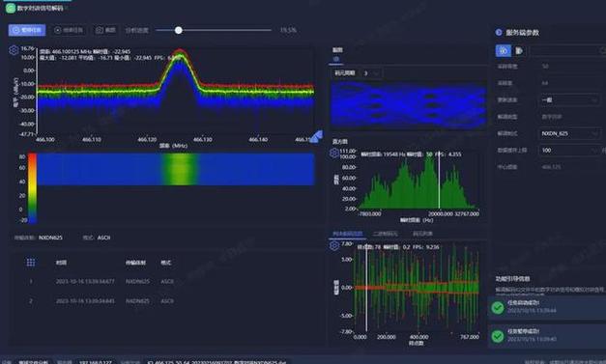606x364 pixels.
Task: Click the first green checkmark notification icon
Action: (498, 307)
